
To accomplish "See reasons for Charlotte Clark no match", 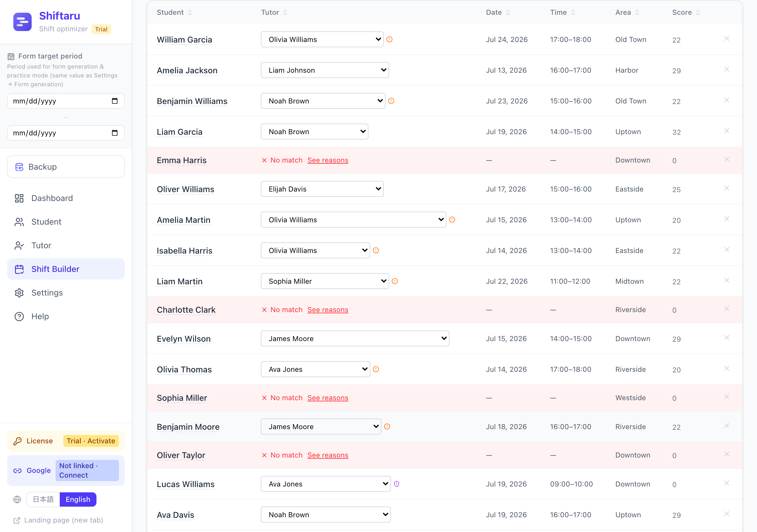I will (328, 310).
